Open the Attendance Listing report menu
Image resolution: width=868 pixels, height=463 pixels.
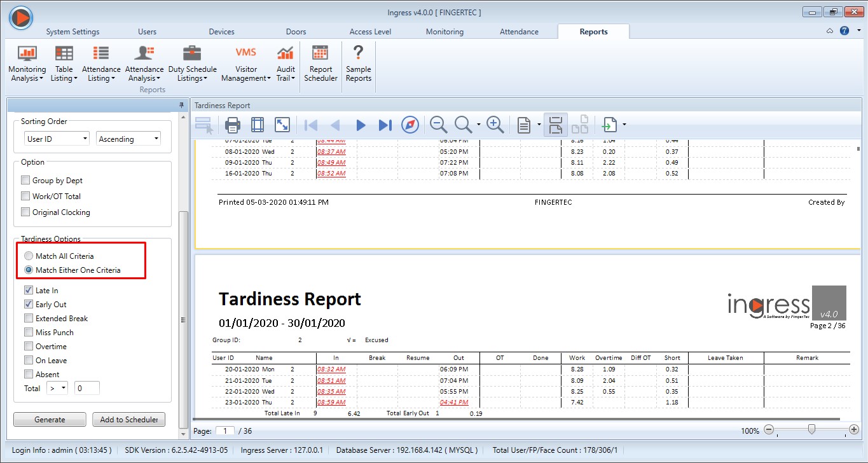click(101, 64)
